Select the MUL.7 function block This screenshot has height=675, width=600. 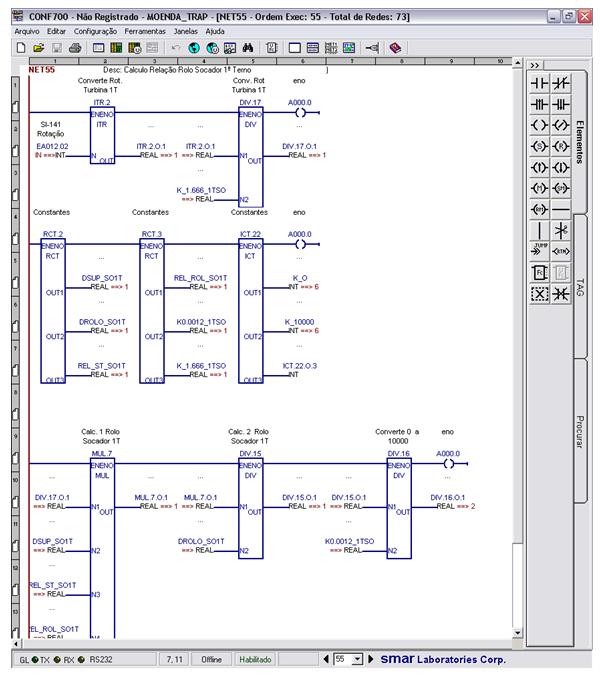click(102, 548)
